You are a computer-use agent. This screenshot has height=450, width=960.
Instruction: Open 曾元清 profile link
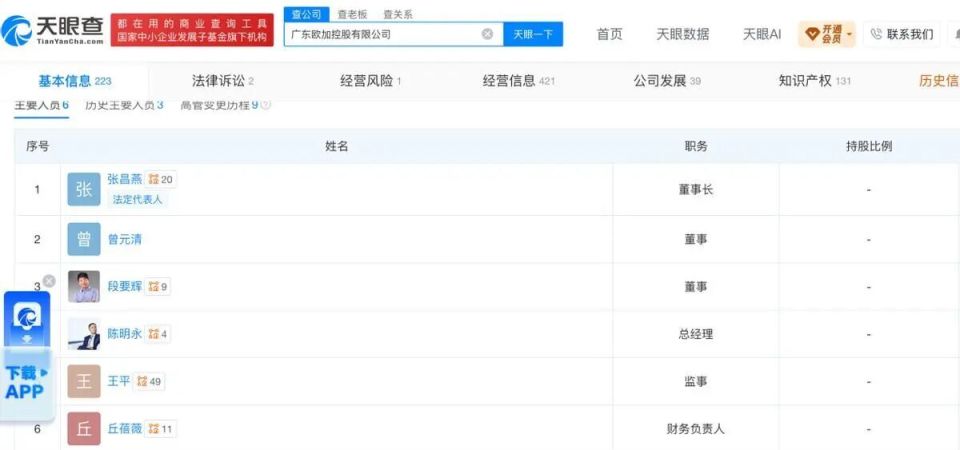[124, 239]
